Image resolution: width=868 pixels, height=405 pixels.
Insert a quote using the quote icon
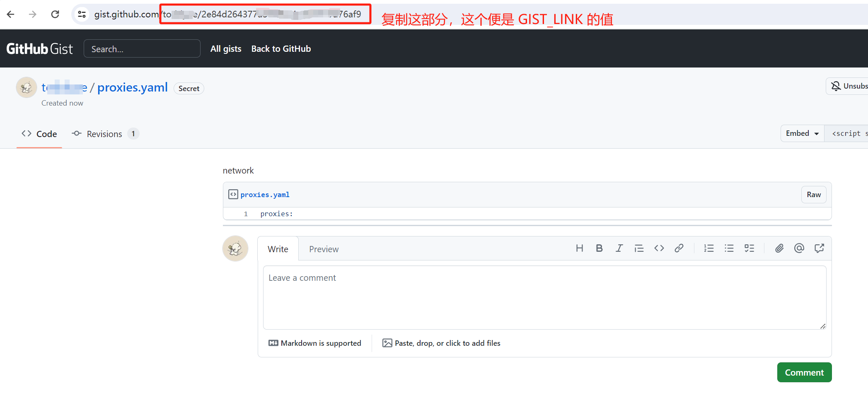pyautogui.click(x=639, y=248)
